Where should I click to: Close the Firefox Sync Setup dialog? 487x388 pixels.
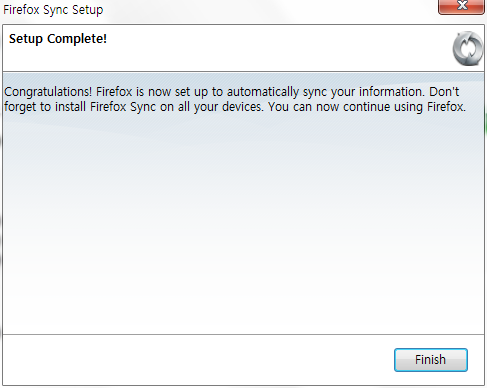coord(461,6)
